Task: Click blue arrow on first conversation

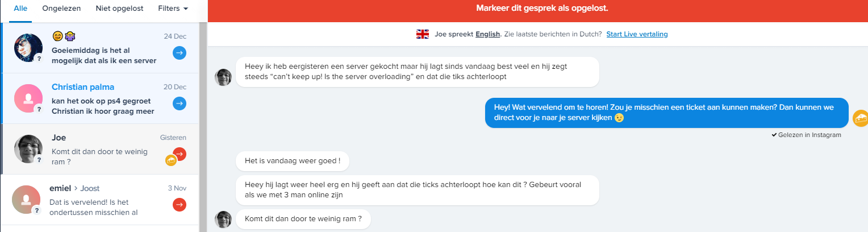Action: tap(180, 53)
